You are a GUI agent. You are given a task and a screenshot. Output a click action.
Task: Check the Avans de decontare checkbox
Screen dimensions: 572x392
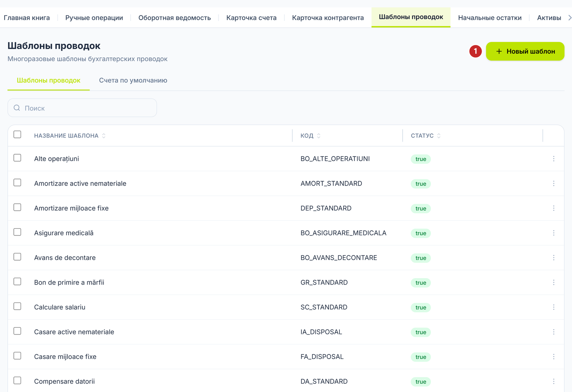(17, 257)
